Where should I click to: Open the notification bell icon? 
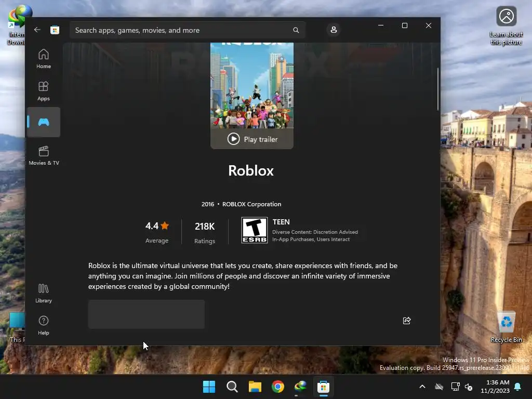pos(518,387)
